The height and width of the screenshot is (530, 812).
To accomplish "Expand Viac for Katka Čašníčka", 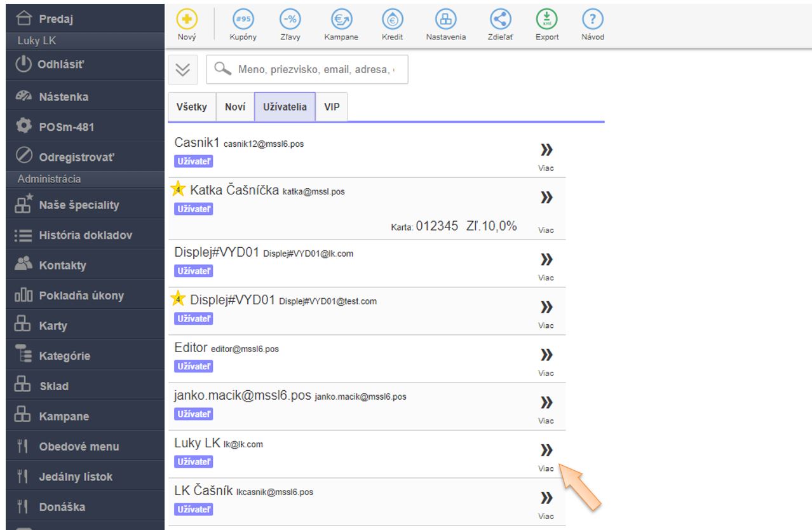I will click(546, 198).
